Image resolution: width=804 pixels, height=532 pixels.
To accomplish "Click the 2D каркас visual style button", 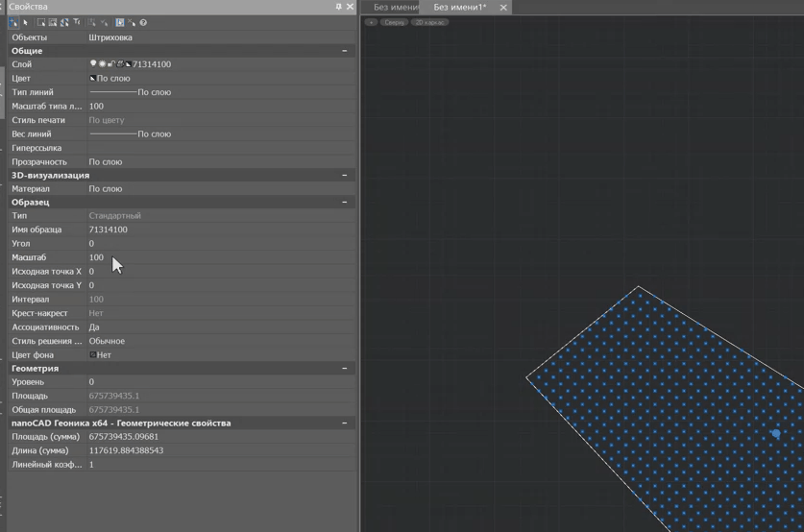I will [x=429, y=22].
